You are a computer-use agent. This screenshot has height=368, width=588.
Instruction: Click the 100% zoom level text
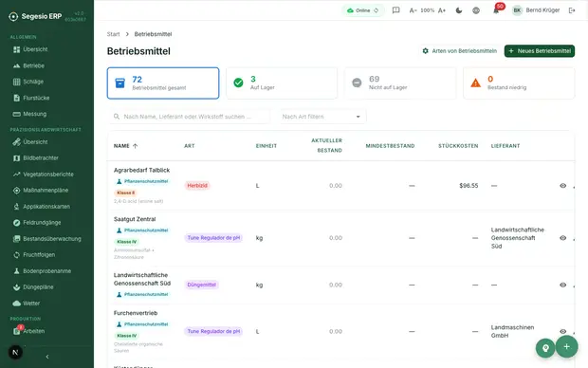point(427,10)
